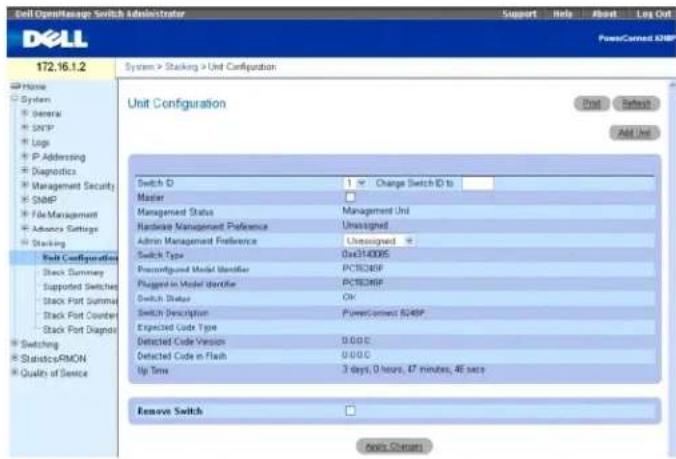Screen dimensions: 676x459
Task: Collapse the System tree node
Action: click(x=15, y=99)
